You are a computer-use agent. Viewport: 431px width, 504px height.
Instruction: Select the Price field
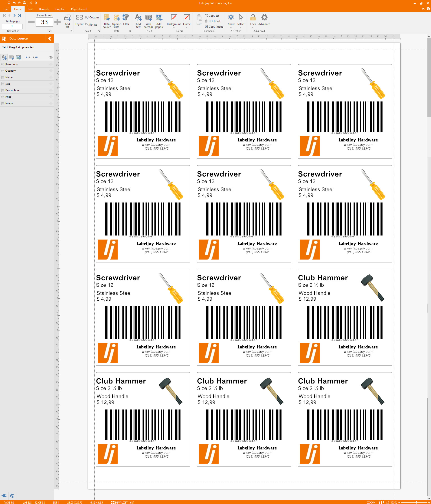pos(27,97)
